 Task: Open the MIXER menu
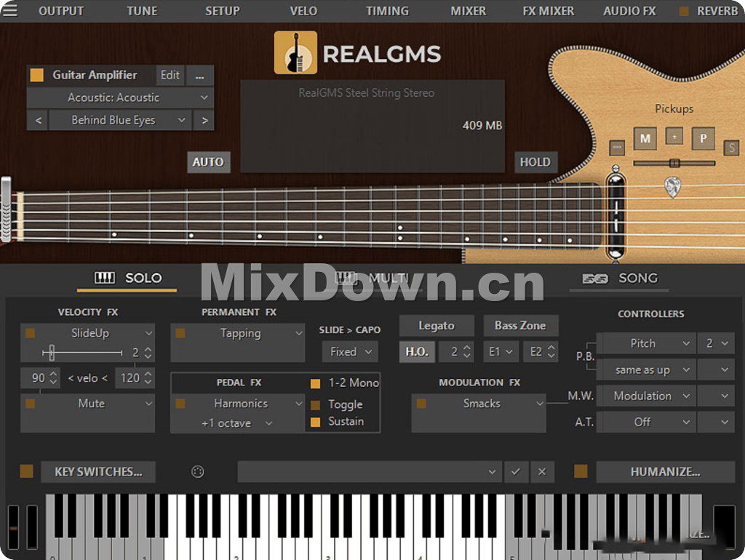(x=468, y=11)
